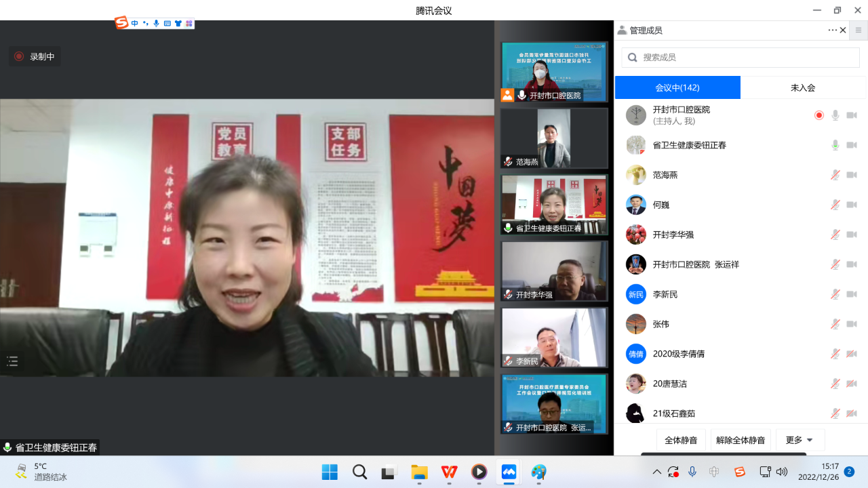868x488 pixels.
Task: Open the 更多 dropdown menu
Action: point(799,439)
